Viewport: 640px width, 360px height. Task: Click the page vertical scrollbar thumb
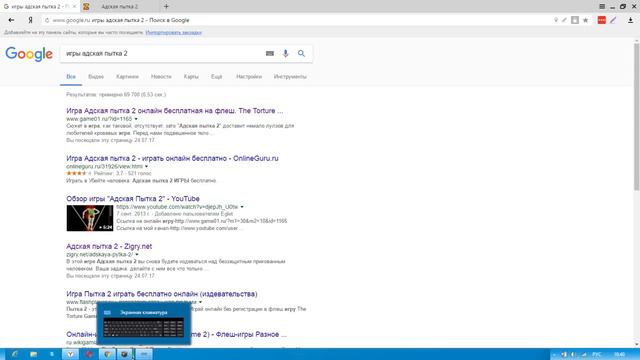[636, 116]
